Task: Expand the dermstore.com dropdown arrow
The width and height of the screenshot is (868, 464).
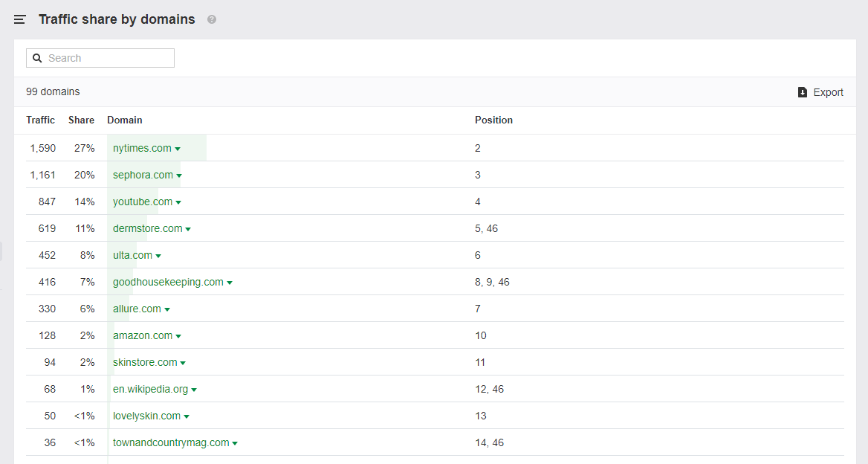Action: coord(188,229)
